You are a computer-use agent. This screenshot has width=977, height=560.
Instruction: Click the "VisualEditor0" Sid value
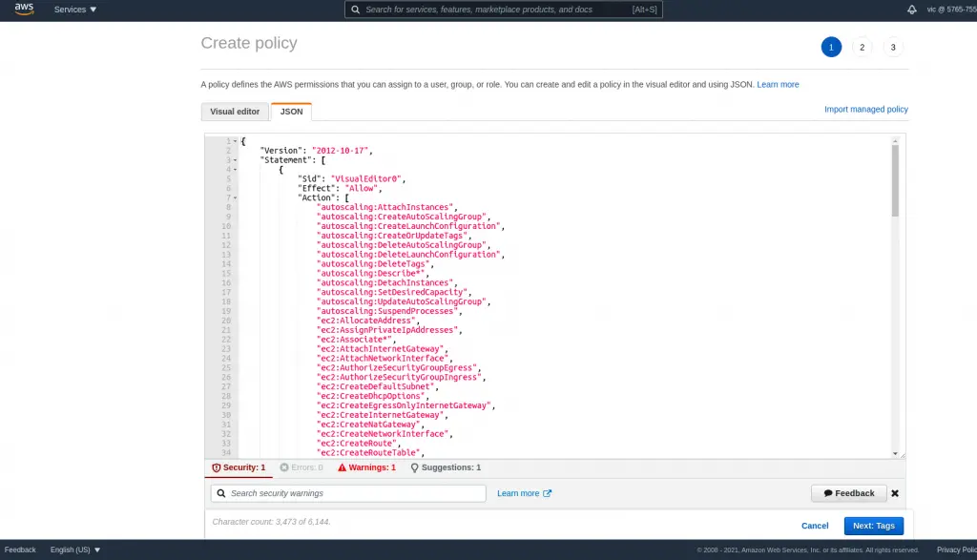click(365, 178)
